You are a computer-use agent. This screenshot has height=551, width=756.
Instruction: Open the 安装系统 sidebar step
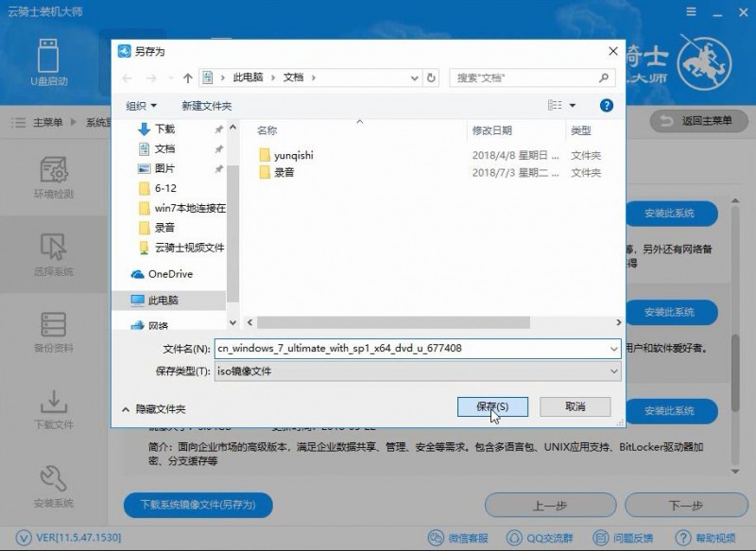point(54,486)
